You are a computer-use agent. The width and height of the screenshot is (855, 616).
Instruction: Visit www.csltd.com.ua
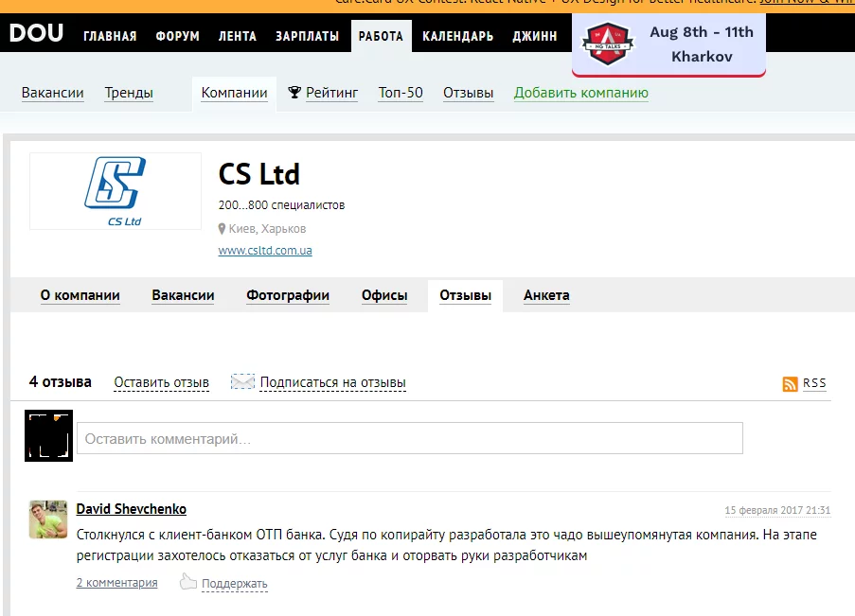pyautogui.click(x=264, y=250)
